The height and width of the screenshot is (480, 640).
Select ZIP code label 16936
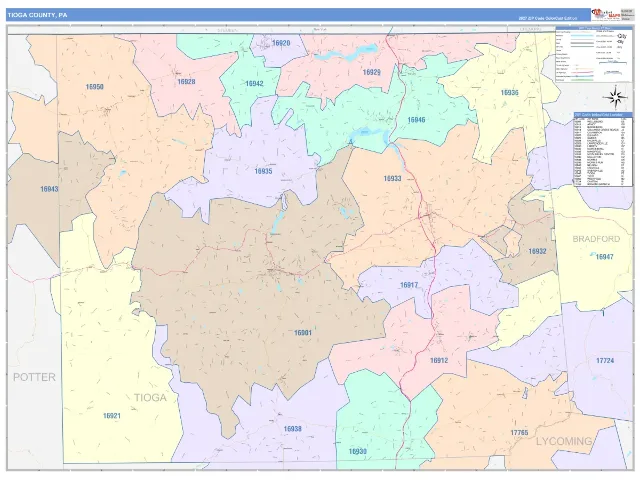point(509,93)
